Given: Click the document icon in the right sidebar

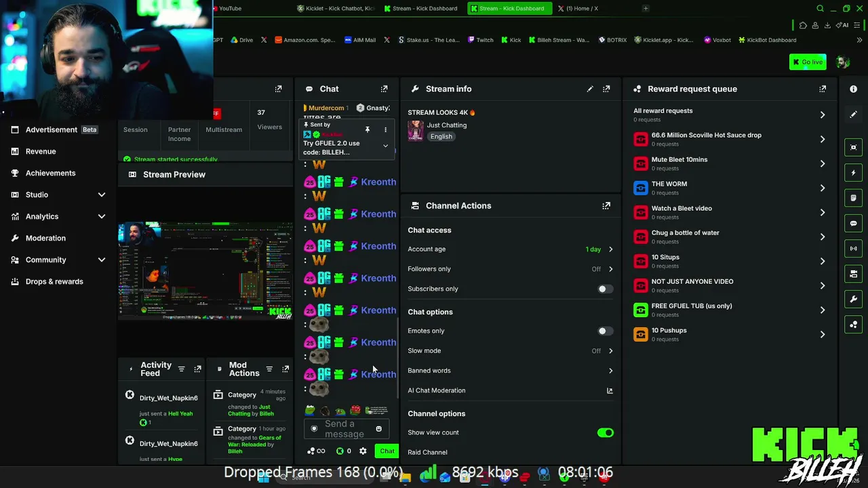Looking at the screenshot, I should tap(853, 198).
